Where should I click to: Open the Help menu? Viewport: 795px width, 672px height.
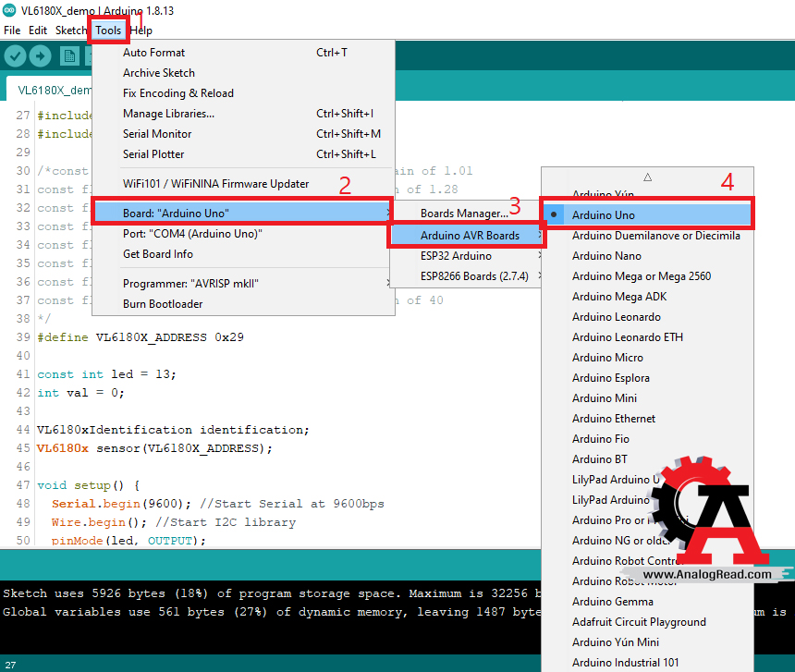coord(141,31)
